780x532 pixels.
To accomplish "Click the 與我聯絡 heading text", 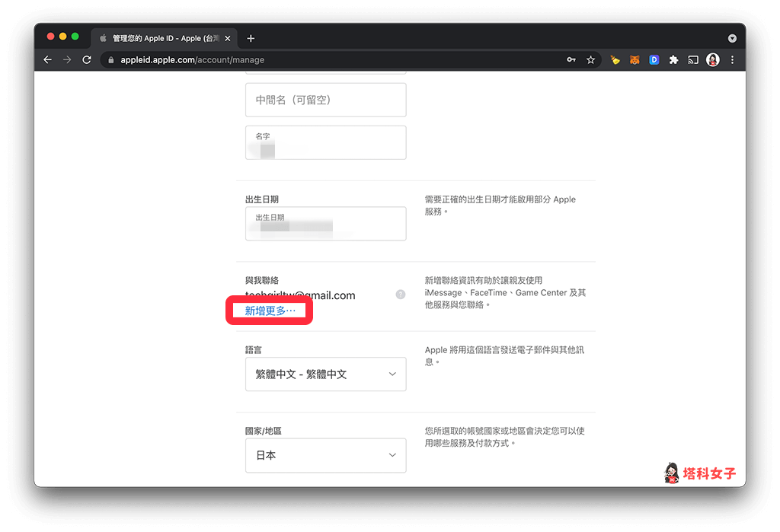I will coord(262,280).
